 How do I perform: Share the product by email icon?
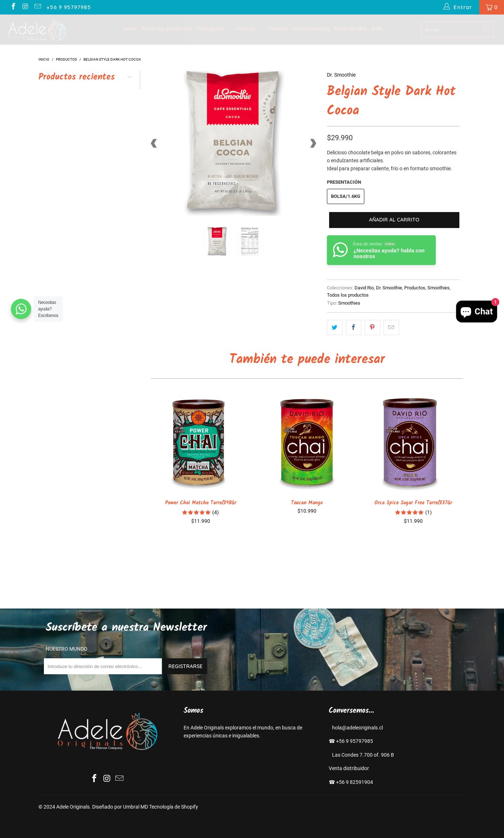click(x=391, y=328)
